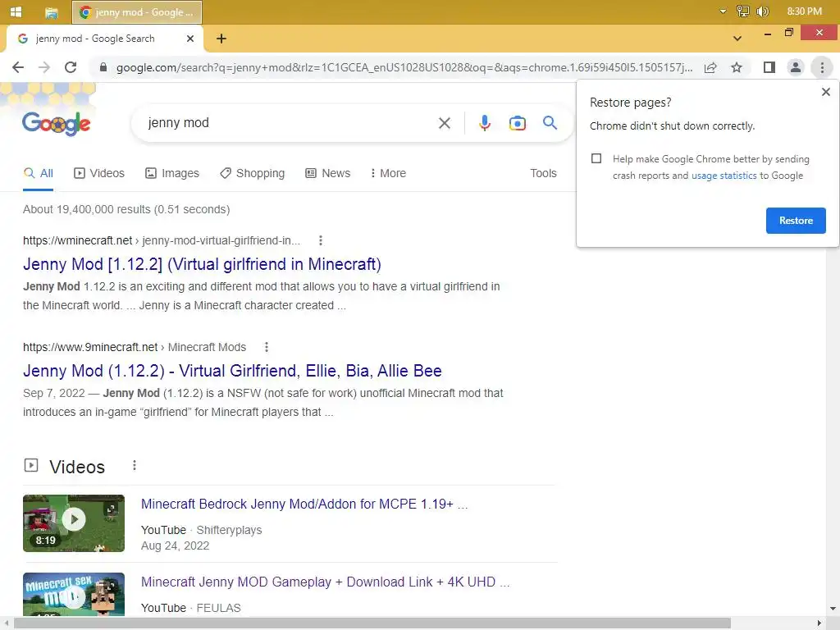Close the jenny mod tab
The width and height of the screenshot is (840, 630).
(x=190, y=39)
